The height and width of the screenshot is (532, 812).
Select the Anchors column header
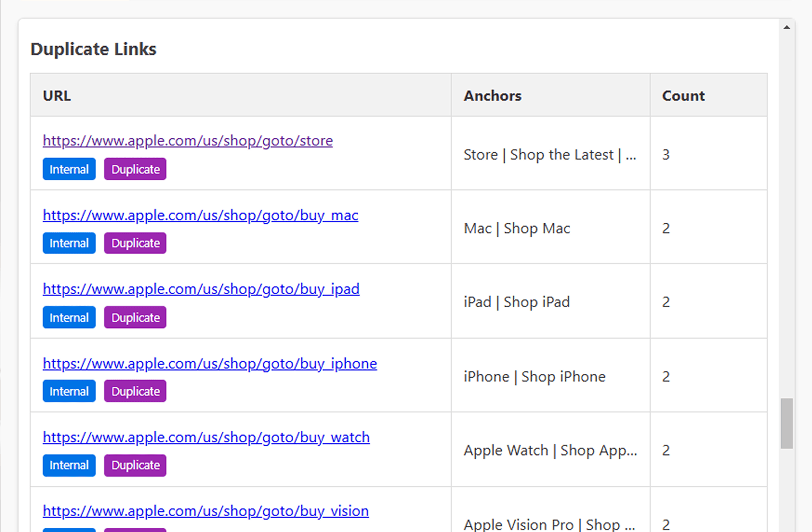point(493,95)
